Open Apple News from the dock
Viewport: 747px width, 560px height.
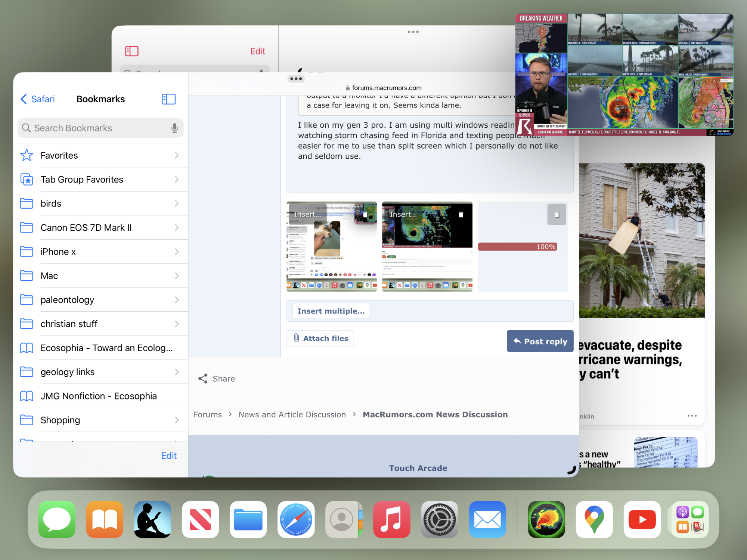(200, 519)
